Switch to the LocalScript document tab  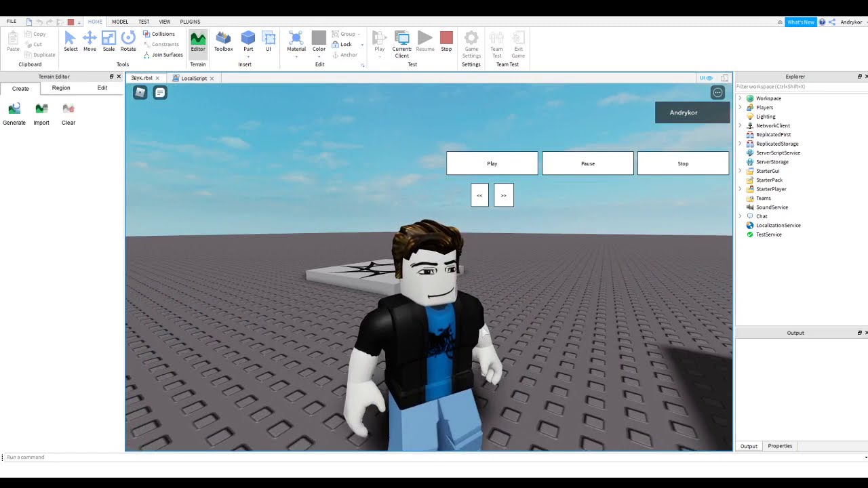[x=194, y=78]
